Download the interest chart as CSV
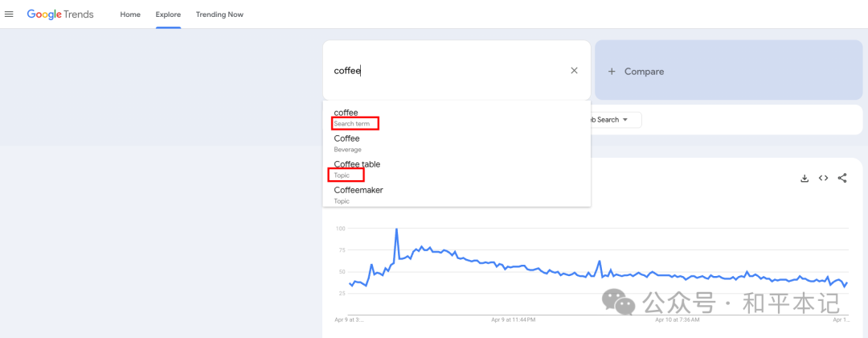 [x=805, y=179]
